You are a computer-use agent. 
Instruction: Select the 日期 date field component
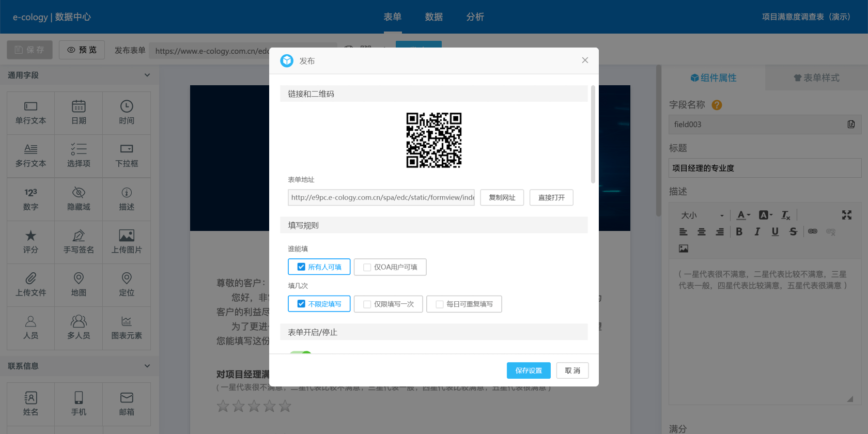[79, 113]
